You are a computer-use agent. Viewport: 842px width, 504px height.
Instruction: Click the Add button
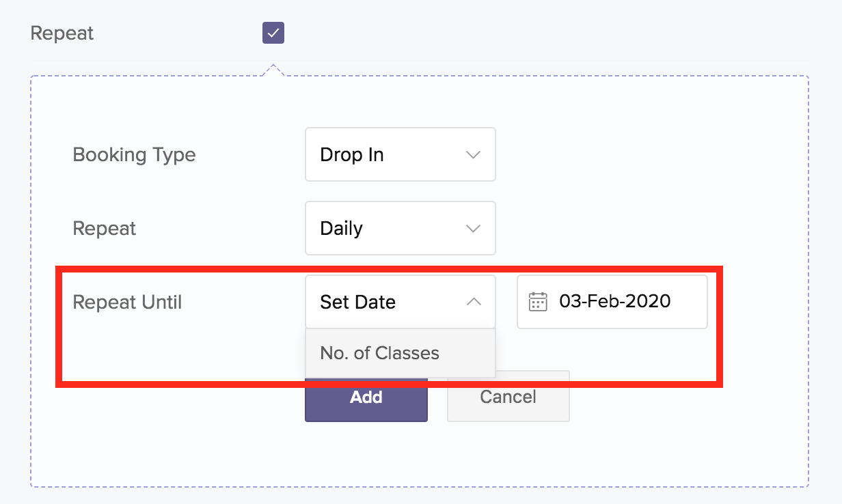point(366,398)
